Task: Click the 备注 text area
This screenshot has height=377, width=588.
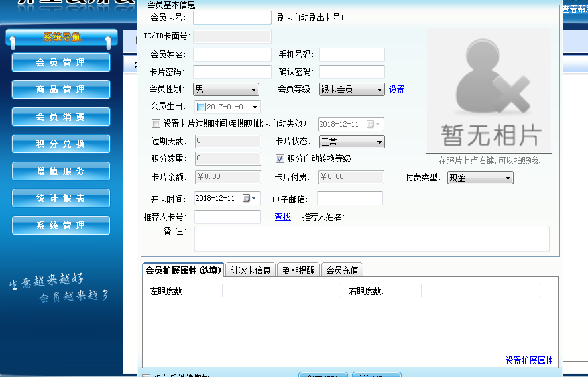Action: tap(372, 239)
